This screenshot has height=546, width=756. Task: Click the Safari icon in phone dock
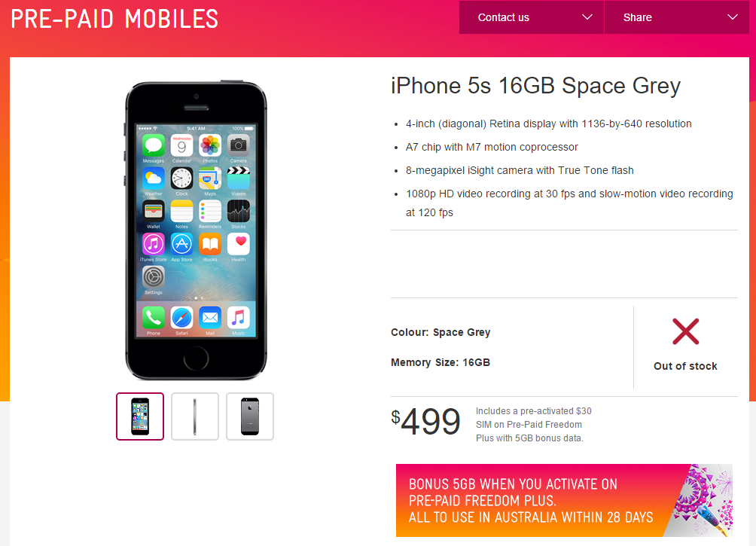(x=181, y=318)
